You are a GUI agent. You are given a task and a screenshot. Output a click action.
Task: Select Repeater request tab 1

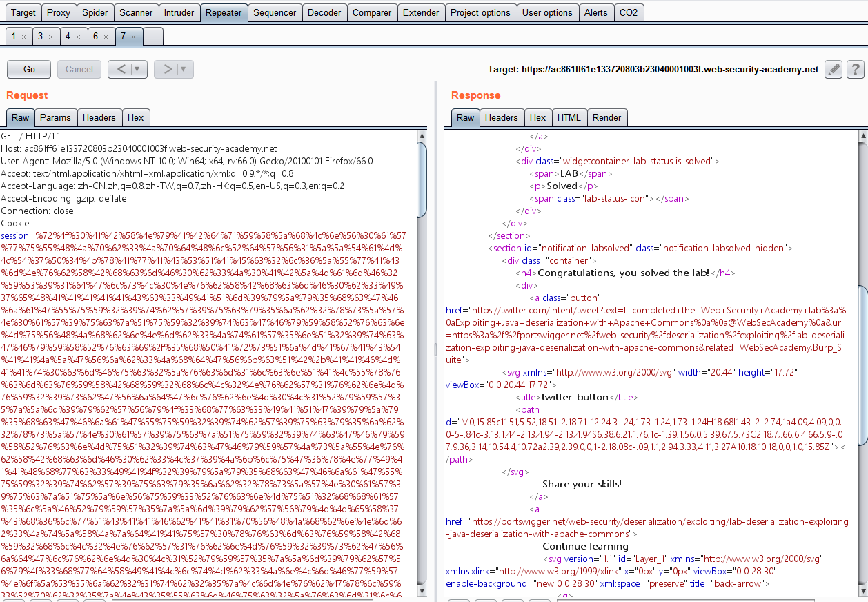[x=14, y=37]
